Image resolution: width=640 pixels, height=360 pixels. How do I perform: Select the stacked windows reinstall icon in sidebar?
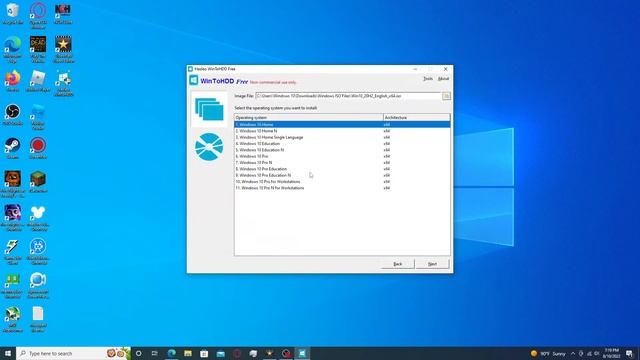209,109
